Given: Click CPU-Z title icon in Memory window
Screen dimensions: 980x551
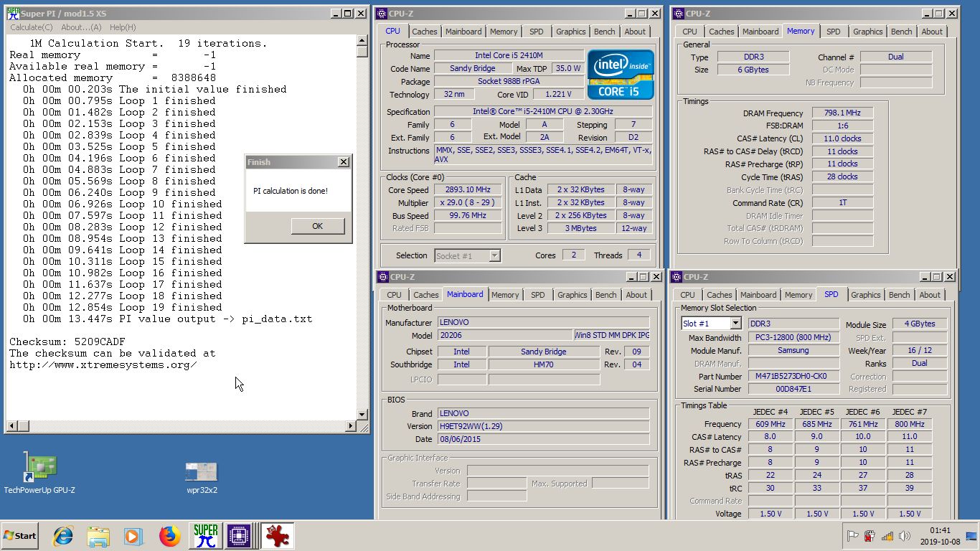Looking at the screenshot, I should [679, 13].
